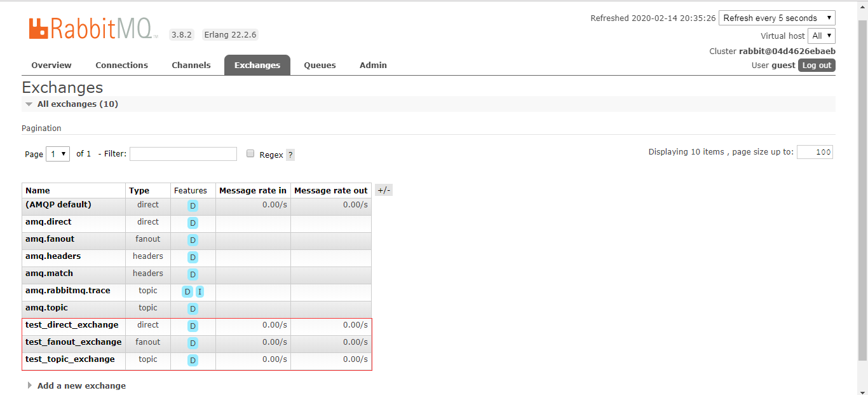Click the user name guest
Viewport: 868px width, 395px height.
point(783,66)
